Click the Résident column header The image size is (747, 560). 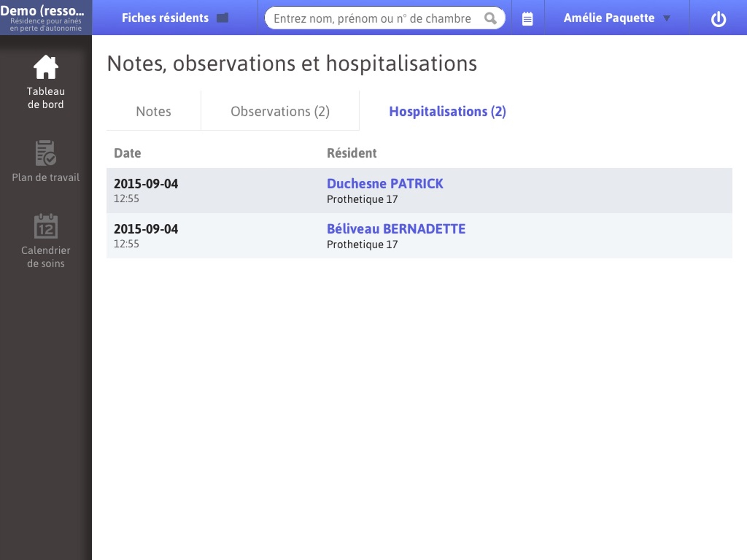point(351,153)
